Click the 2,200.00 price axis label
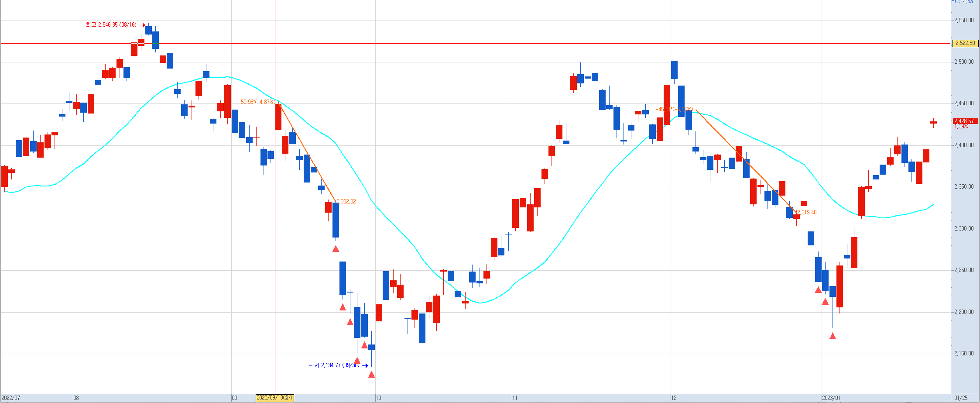Screen dimensions: 980x403 pos(964,312)
